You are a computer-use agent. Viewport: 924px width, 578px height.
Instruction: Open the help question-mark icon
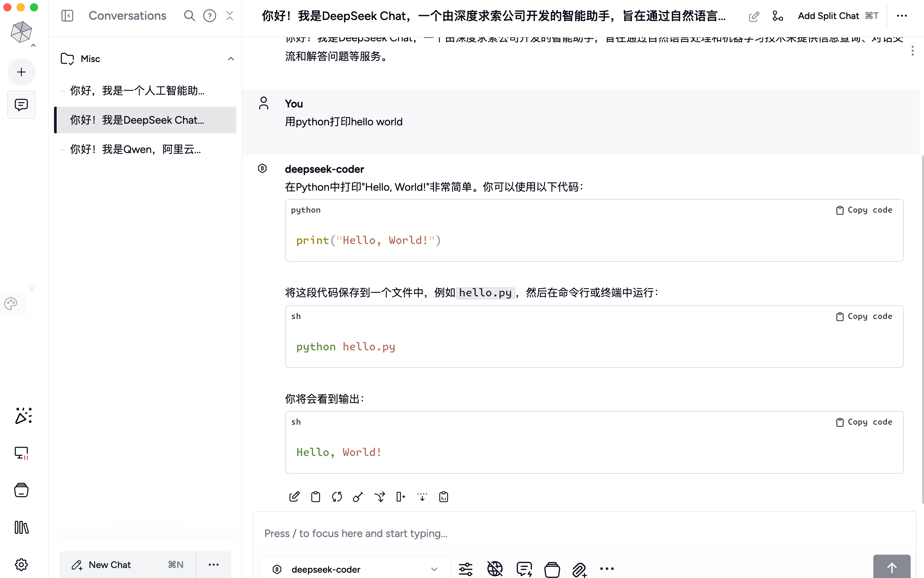(x=209, y=16)
